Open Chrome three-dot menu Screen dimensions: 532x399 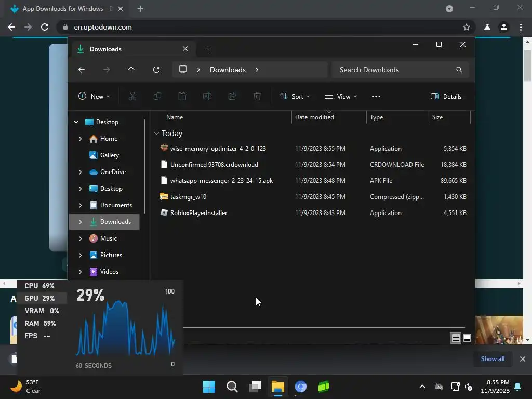pos(521,27)
